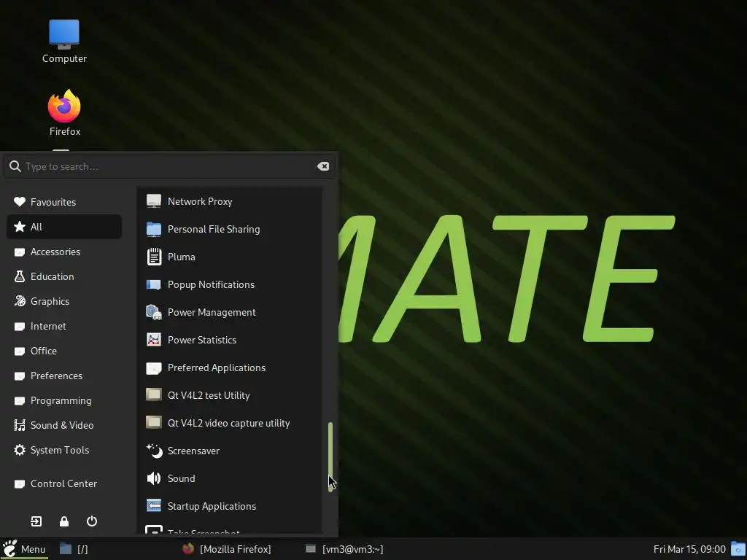Viewport: 747px width, 560px height.
Task: Click the Power Statistics label
Action: 202,340
